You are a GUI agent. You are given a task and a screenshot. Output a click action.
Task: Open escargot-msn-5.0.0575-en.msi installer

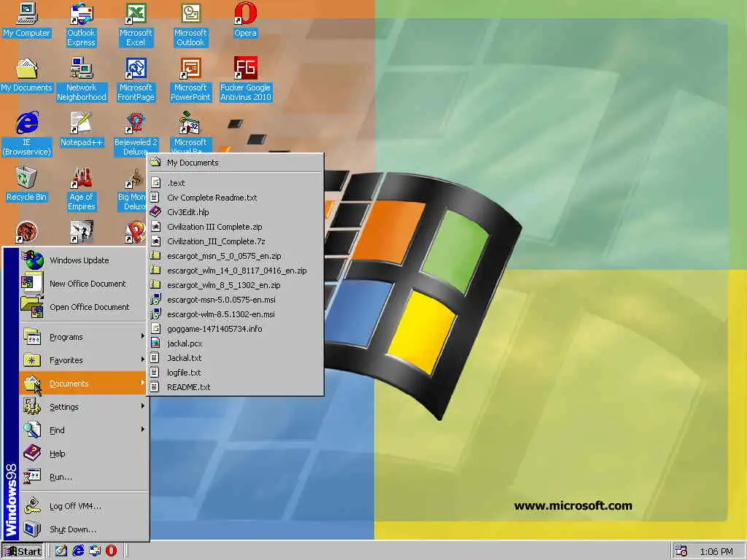[x=236, y=300]
